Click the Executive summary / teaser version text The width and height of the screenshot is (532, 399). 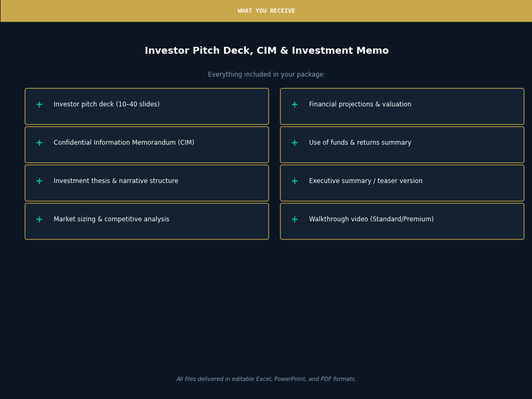[x=366, y=181]
